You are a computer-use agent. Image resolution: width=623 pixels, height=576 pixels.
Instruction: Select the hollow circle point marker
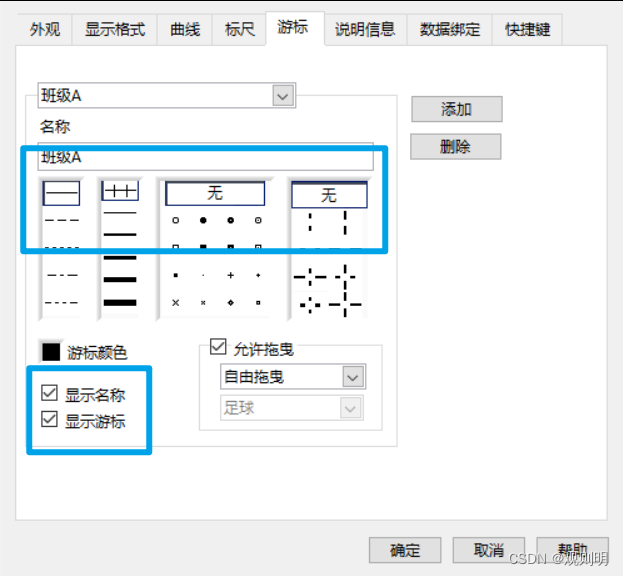coord(176,220)
